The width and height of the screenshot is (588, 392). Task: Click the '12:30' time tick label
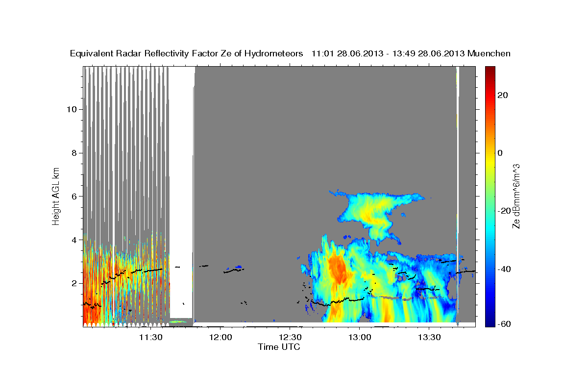[x=290, y=338]
